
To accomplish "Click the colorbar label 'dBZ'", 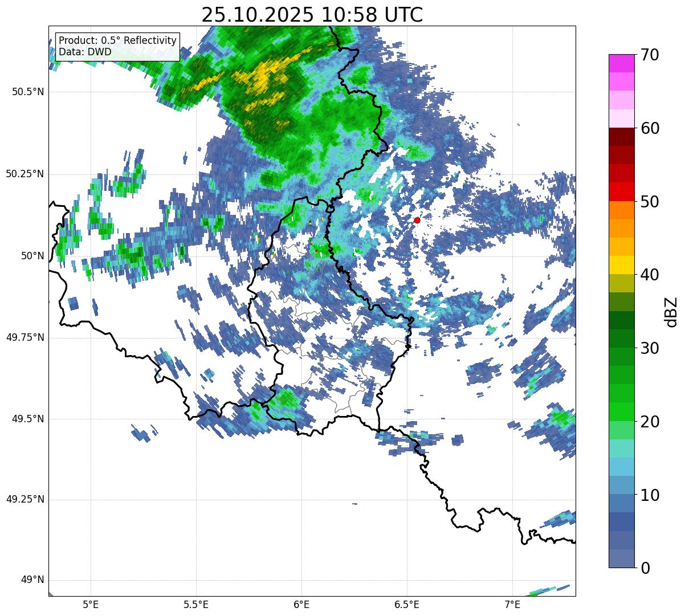I will pyautogui.click(x=671, y=312).
